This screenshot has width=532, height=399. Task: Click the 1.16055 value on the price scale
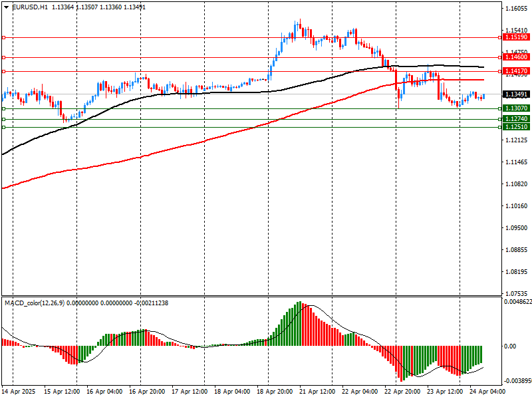pos(517,9)
